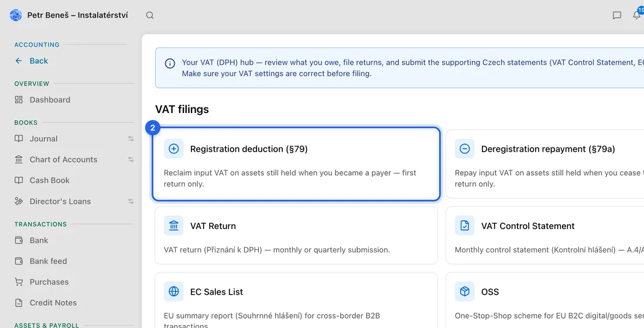The image size is (644, 328).
Task: Click the Cash Book icon
Action: coord(19,180)
